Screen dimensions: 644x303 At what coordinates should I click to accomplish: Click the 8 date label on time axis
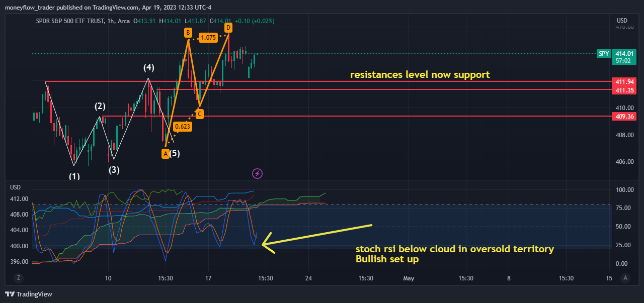point(509,278)
